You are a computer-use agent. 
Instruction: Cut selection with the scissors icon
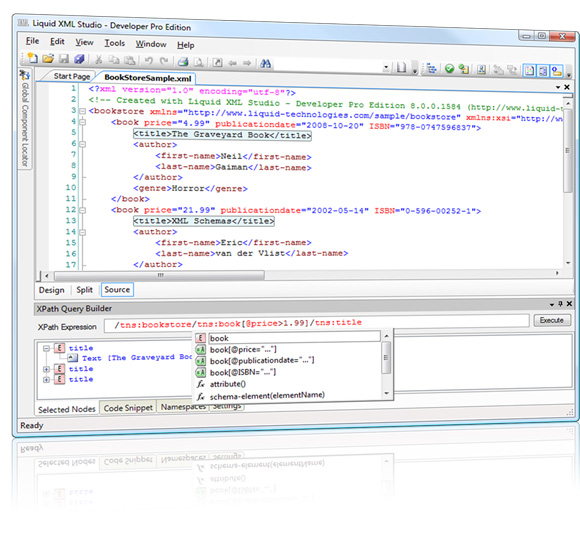[98, 60]
